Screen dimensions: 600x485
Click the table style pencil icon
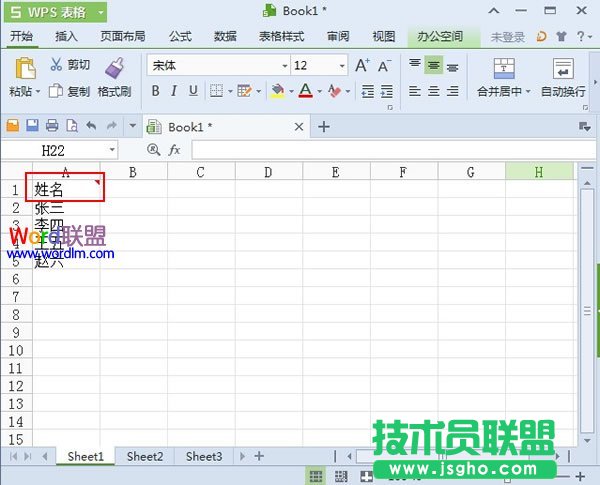(244, 91)
